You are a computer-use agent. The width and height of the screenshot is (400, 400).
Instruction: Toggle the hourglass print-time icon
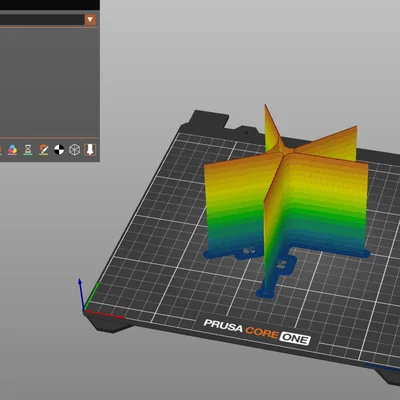point(28,150)
